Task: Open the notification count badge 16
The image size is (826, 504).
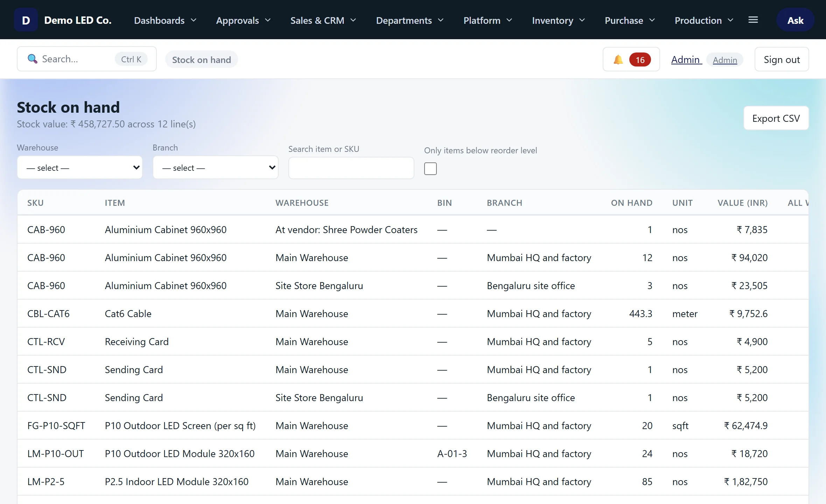Action: [x=640, y=60]
